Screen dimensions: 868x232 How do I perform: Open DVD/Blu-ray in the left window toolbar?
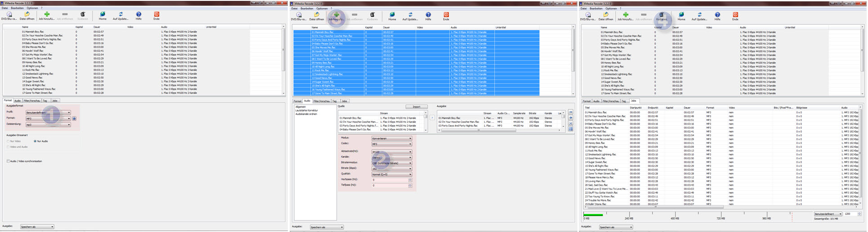(x=9, y=16)
